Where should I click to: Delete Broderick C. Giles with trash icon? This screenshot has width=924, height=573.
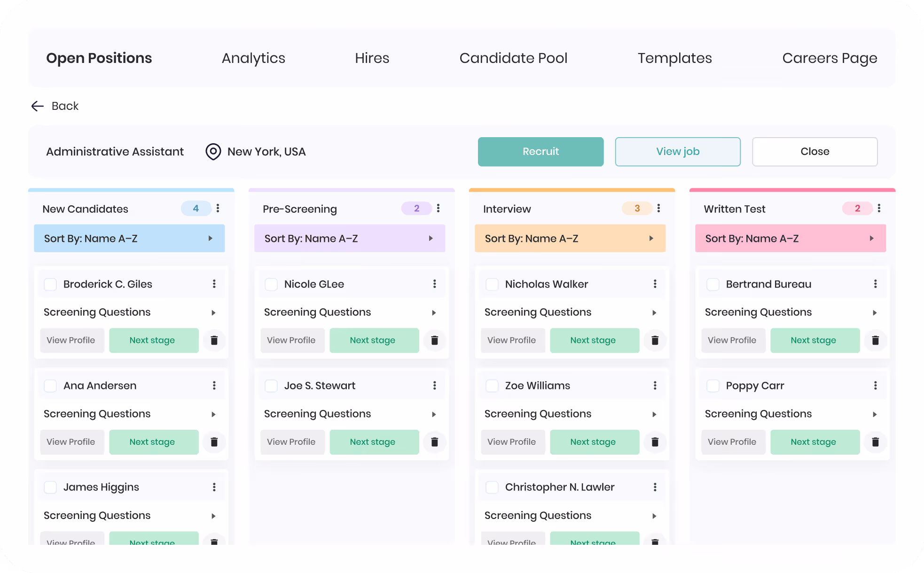pos(214,341)
